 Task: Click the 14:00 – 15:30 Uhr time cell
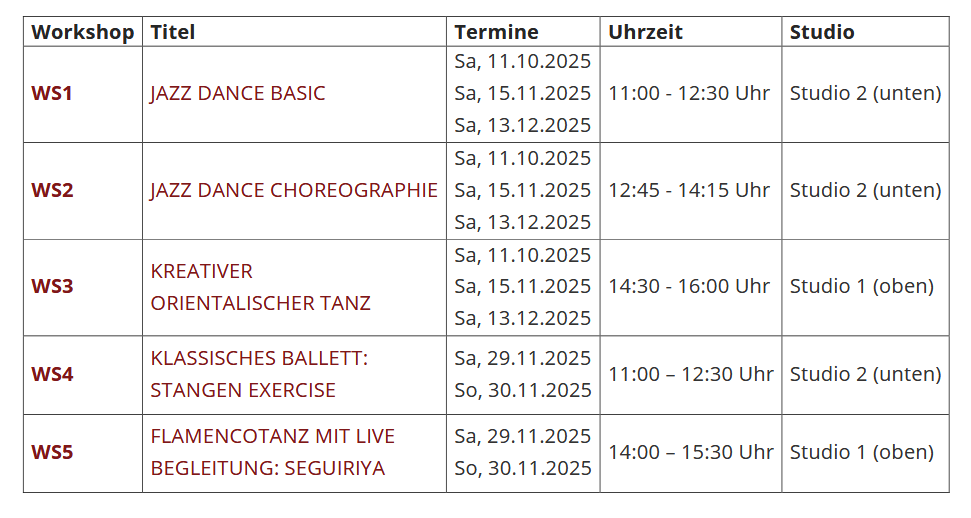[690, 453]
